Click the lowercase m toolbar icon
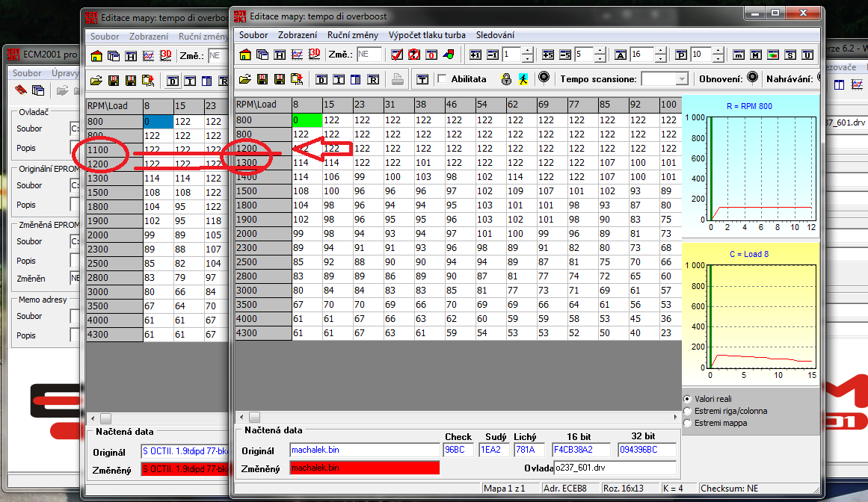Viewport: 868px width, 502px height. pos(739,55)
